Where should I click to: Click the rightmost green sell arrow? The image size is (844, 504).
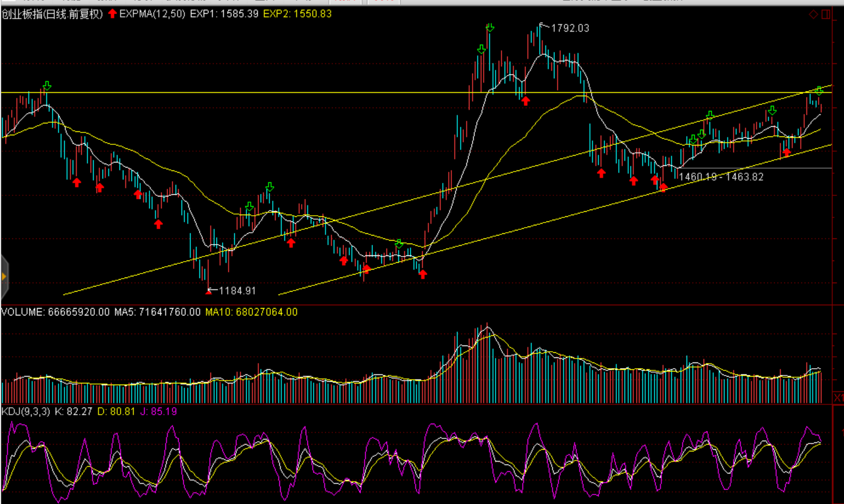[819, 91]
